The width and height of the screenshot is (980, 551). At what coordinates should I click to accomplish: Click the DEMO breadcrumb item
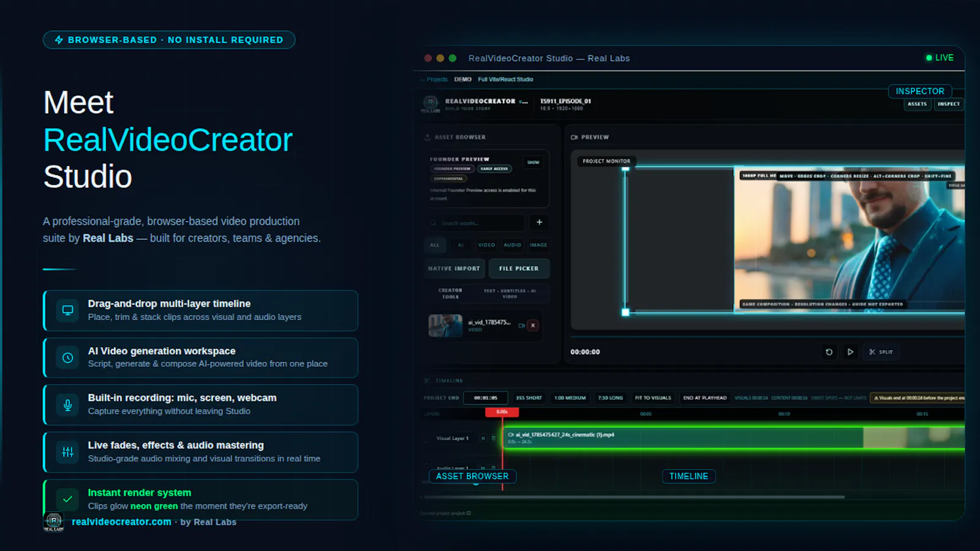click(463, 80)
